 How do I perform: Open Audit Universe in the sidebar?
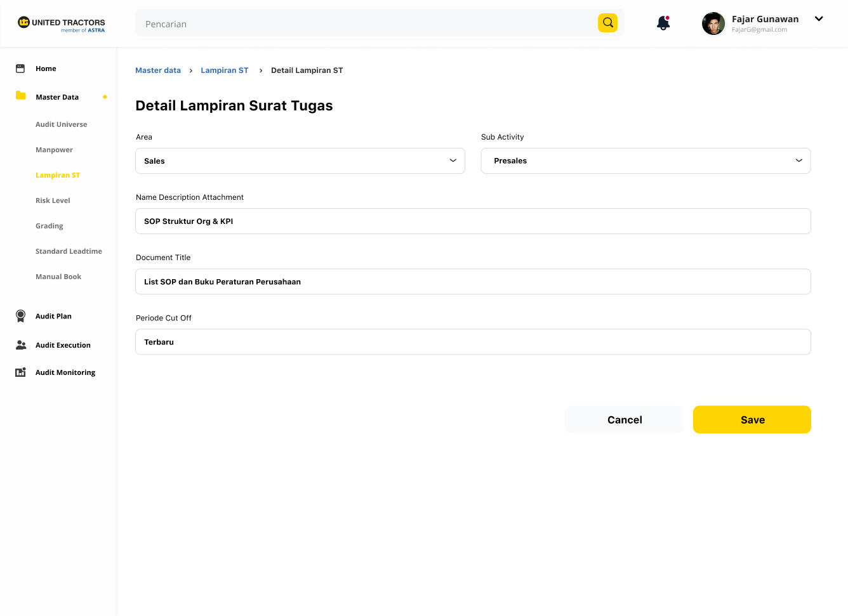(62, 124)
